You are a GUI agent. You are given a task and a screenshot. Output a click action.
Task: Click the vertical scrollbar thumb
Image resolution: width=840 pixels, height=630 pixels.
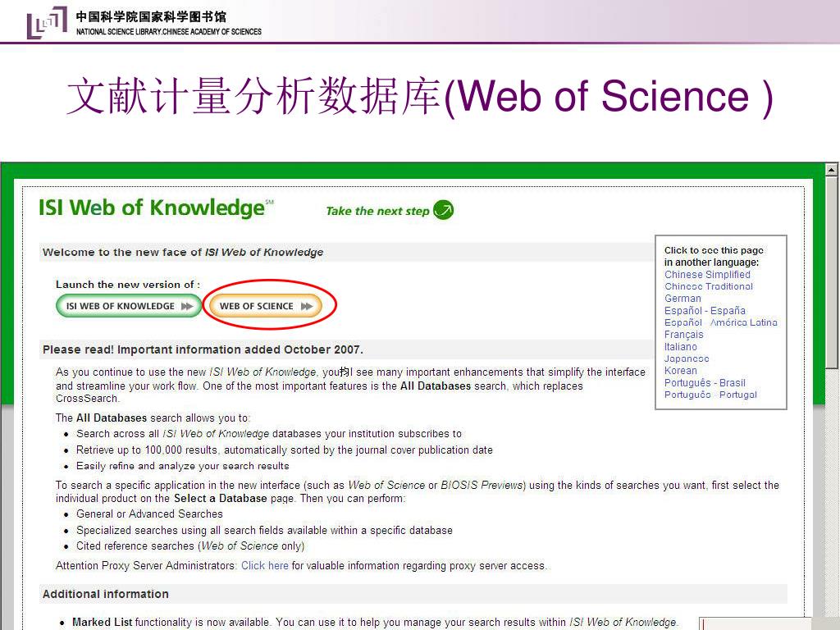[832, 272]
